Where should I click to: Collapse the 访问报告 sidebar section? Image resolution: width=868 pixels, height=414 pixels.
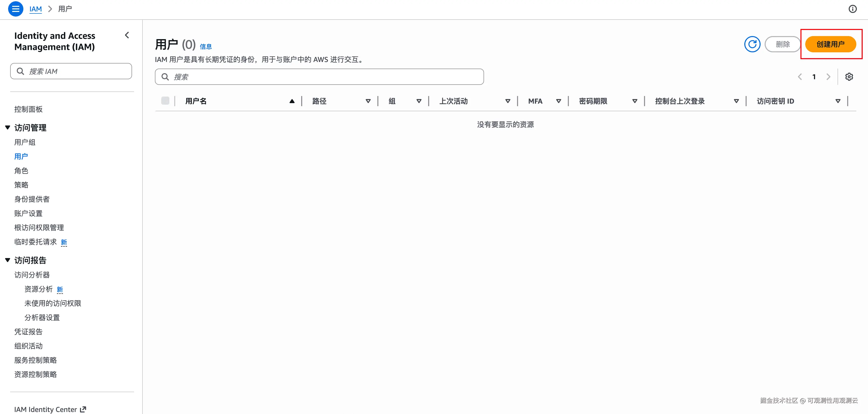tap(8, 260)
